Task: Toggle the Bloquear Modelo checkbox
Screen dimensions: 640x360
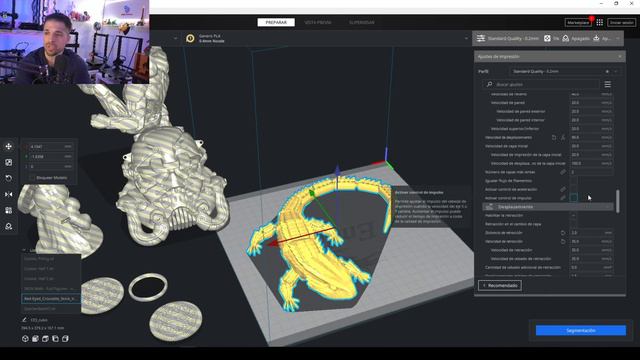Action: pos(32,178)
